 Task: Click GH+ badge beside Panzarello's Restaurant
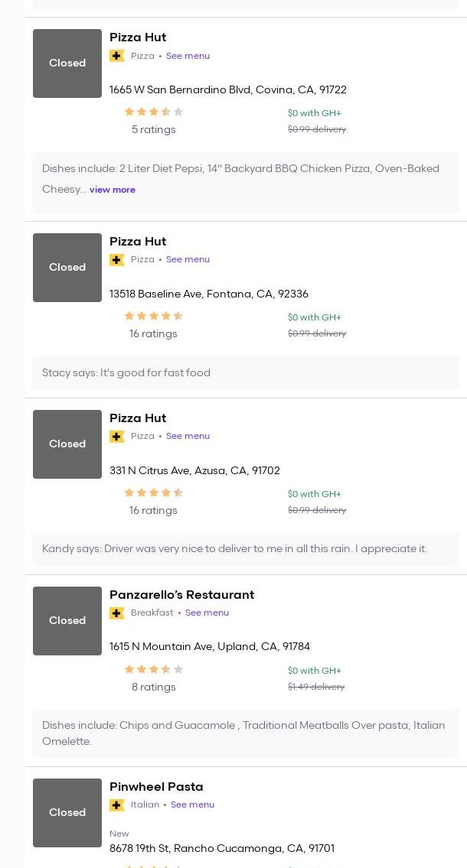click(x=117, y=613)
